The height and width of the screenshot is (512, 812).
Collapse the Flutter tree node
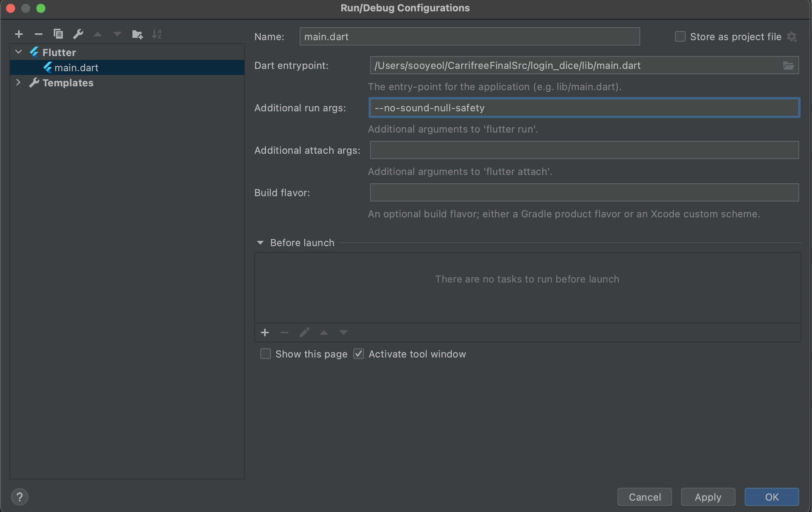(x=19, y=52)
